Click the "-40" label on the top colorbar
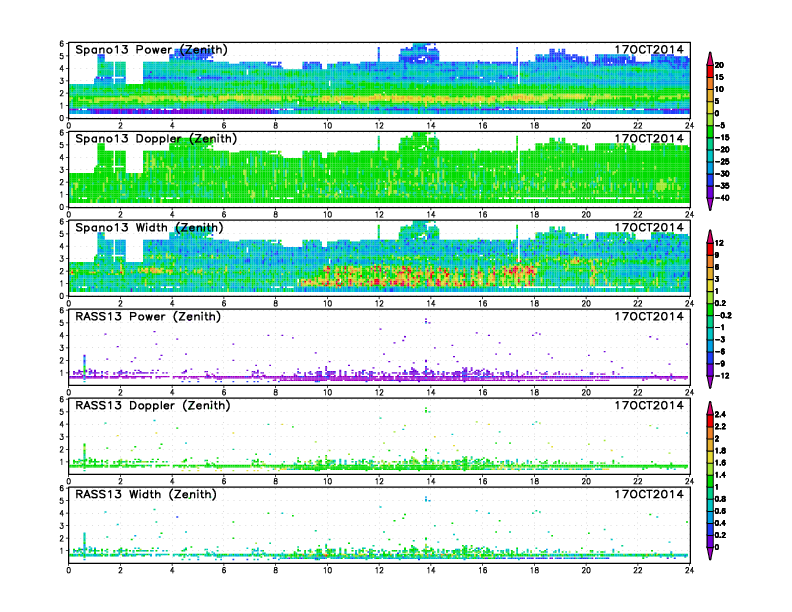792x612 pixels. tap(722, 198)
